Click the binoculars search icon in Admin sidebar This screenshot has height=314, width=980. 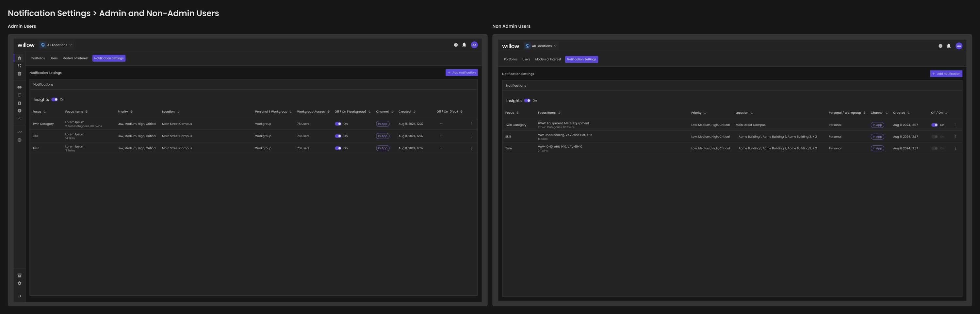point(19,87)
